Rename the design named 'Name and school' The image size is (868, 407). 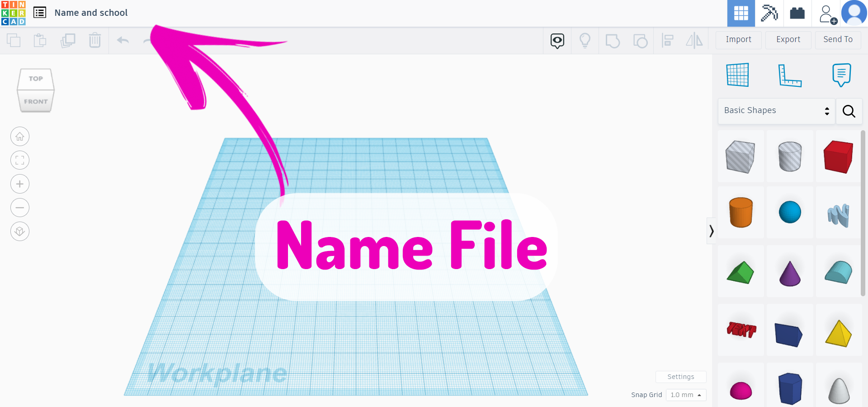click(x=90, y=12)
